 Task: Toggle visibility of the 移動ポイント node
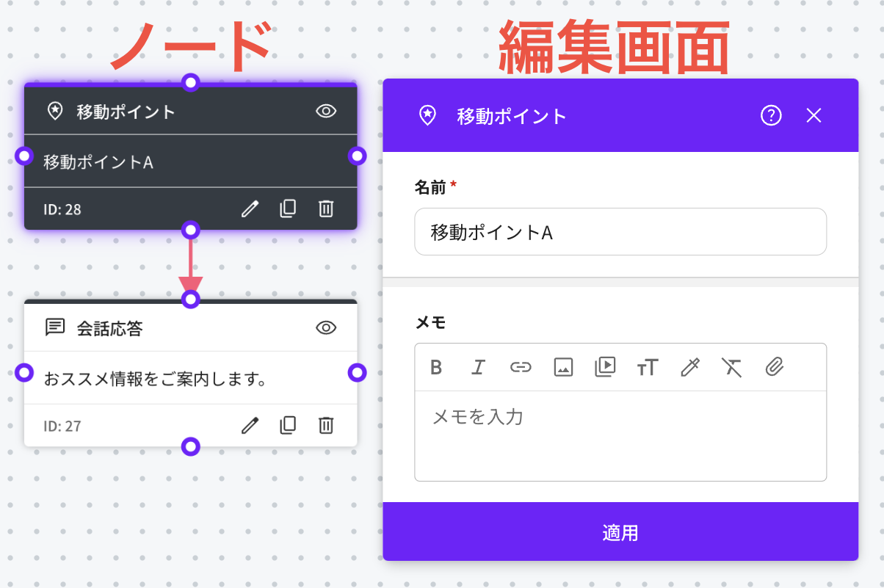coord(326,112)
